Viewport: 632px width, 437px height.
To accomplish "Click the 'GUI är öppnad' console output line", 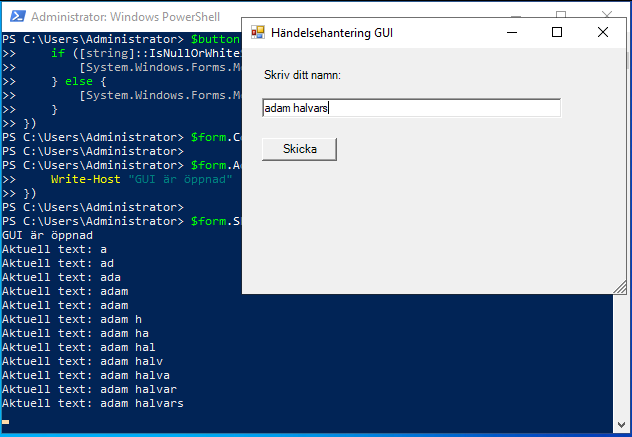I will (47, 235).
